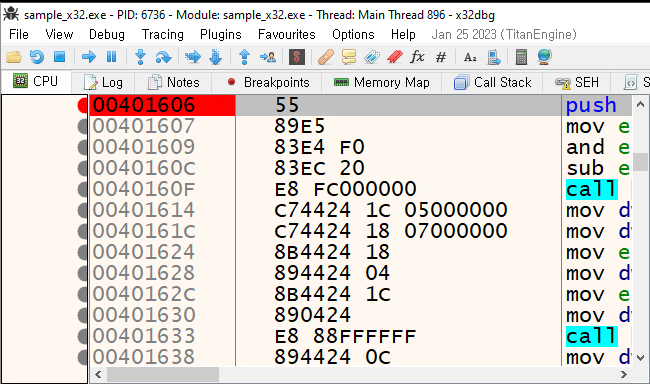
Task: Click the horizontal scroll-left arrow
Action: point(98,374)
